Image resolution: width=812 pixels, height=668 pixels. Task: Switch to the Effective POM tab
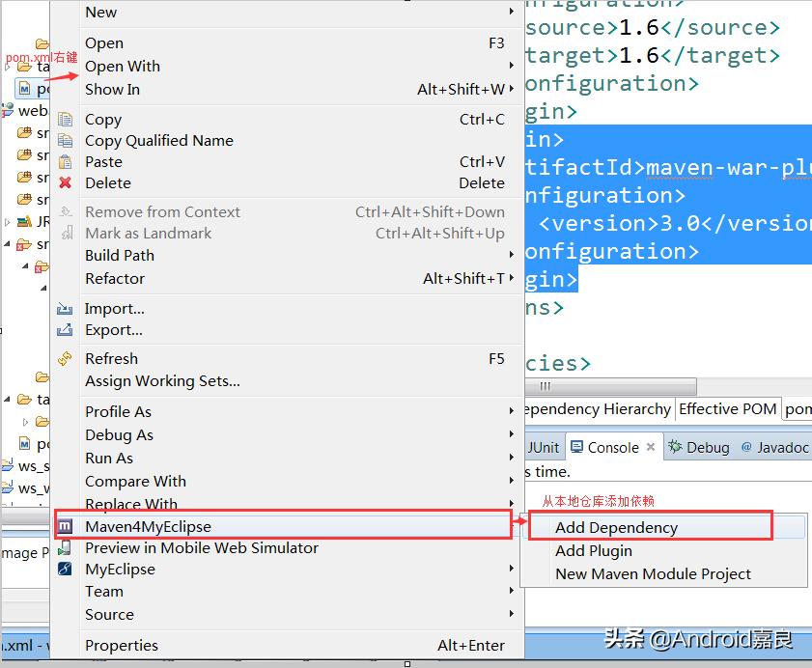(x=727, y=409)
